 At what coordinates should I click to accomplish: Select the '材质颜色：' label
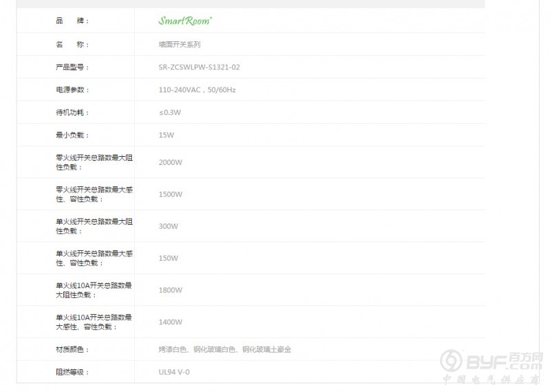73,349
